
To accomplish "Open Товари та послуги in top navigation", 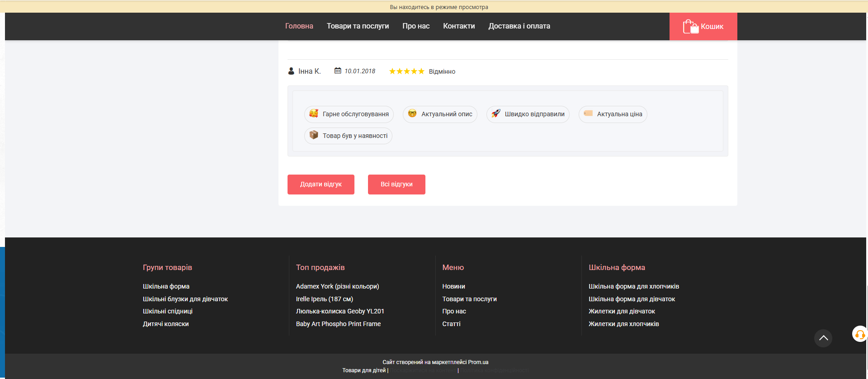I will click(x=358, y=26).
